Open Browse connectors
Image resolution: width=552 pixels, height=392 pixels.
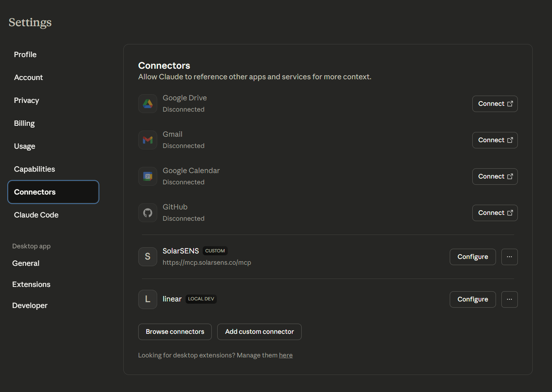[175, 332]
